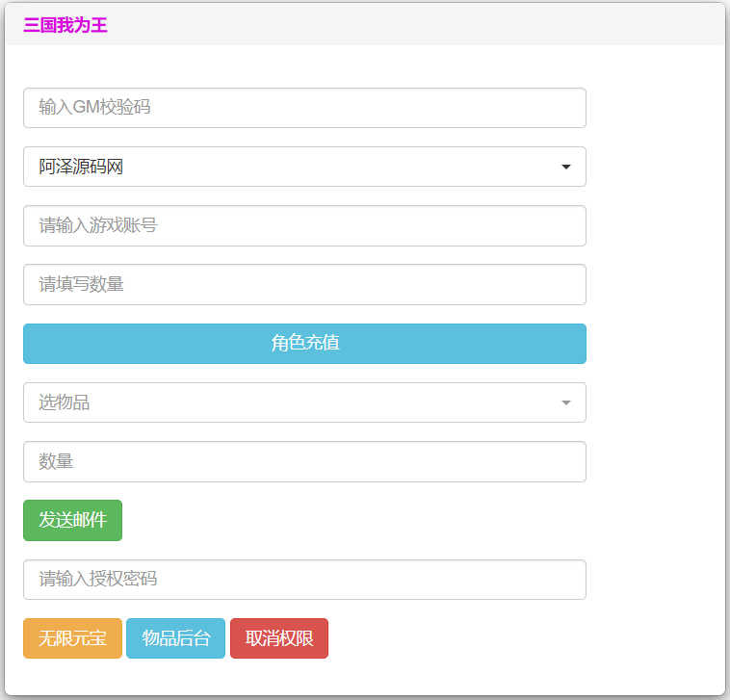Click the 选物品 placeholder text

(65, 402)
